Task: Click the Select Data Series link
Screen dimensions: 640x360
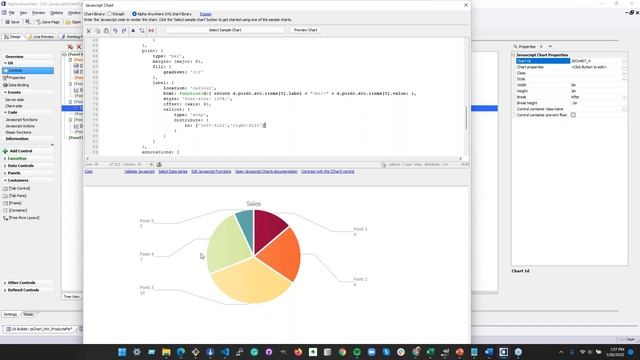Action: click(x=173, y=172)
